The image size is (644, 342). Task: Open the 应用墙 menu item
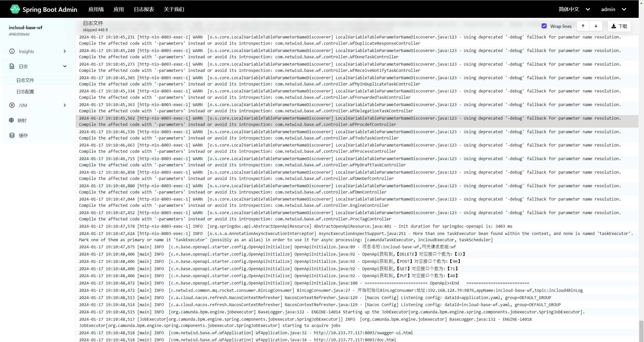tap(96, 9)
